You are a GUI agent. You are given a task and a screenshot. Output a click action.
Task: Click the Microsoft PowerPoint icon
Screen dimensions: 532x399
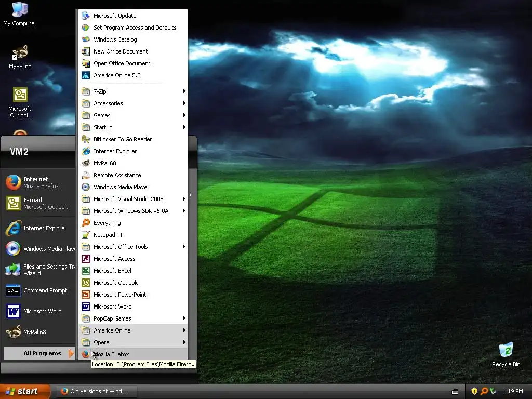pyautogui.click(x=86, y=295)
